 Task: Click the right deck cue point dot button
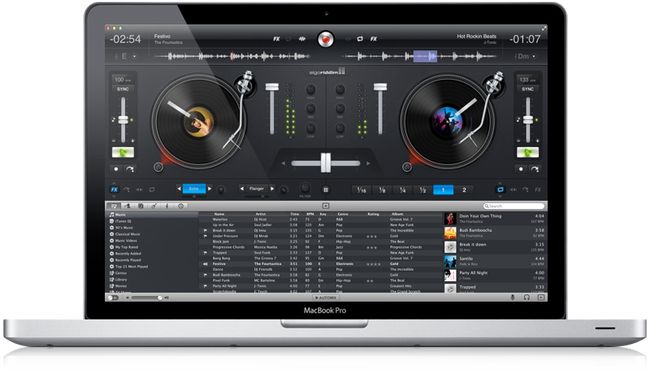521,169
